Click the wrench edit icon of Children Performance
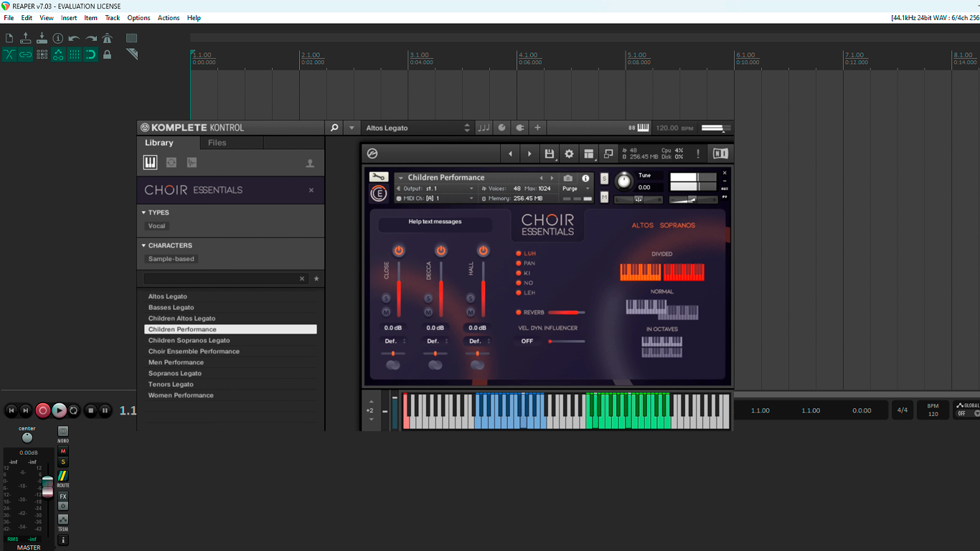980x551 pixels. click(378, 177)
